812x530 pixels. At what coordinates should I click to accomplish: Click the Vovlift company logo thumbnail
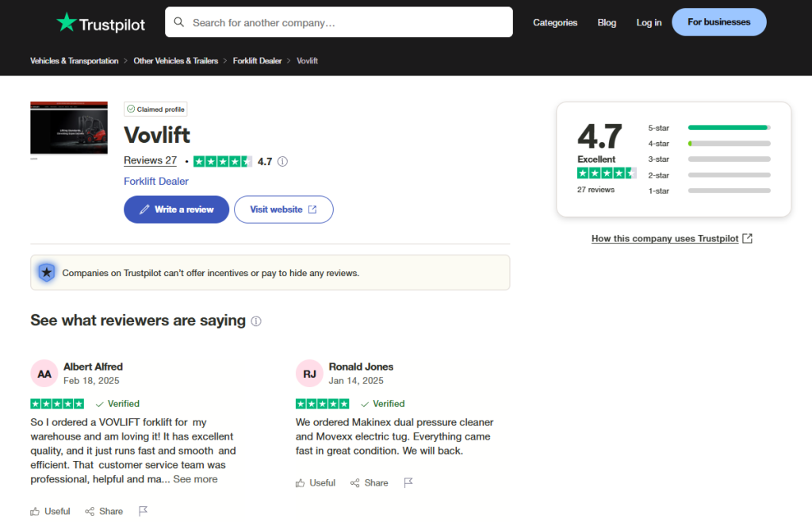click(68, 128)
